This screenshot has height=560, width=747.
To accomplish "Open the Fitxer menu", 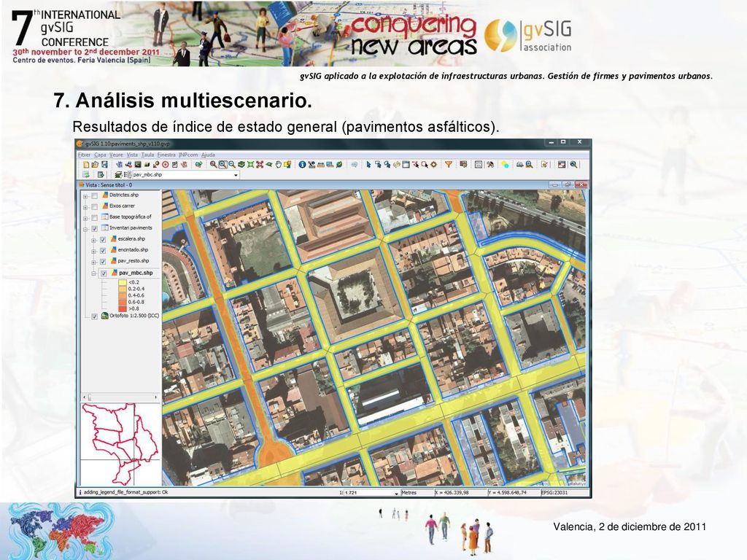I will click(x=84, y=155).
